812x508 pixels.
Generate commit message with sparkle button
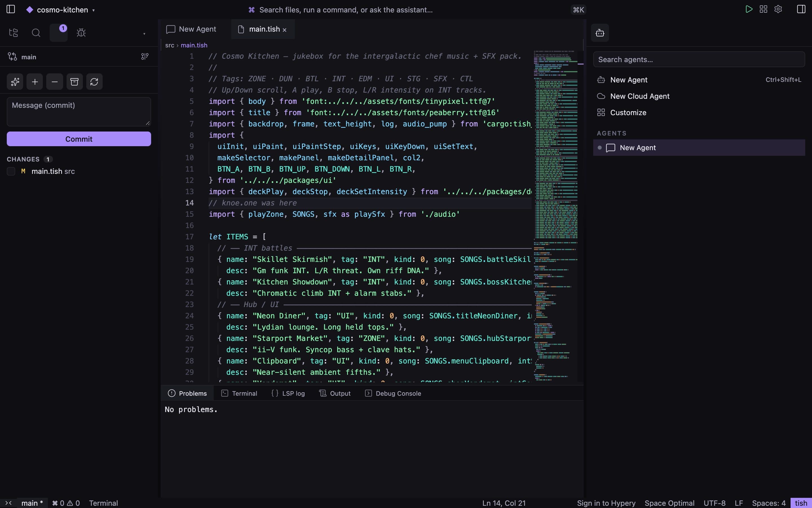15,82
